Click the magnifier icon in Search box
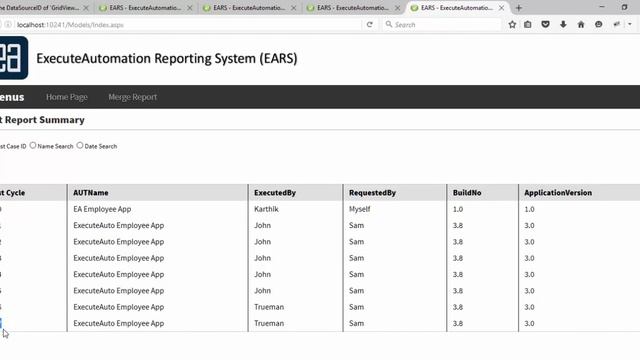Screen dimensions: 640x360 (389, 24)
